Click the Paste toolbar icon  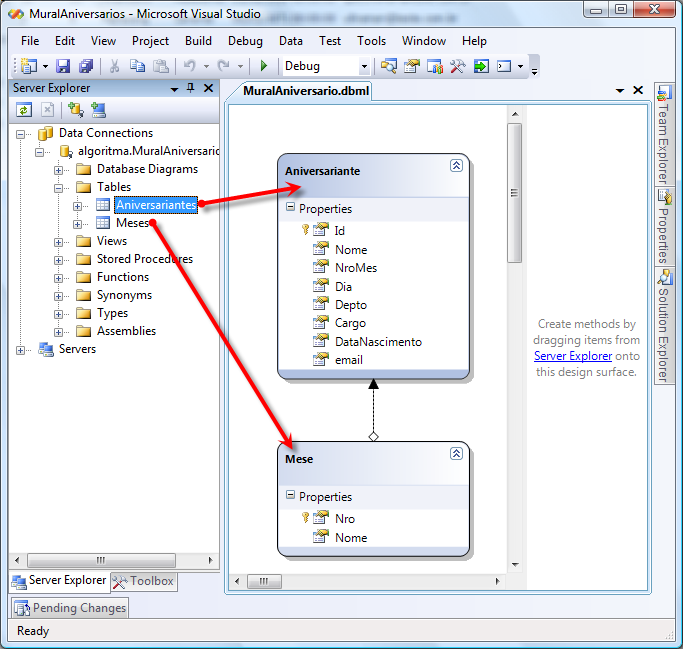coord(159,66)
